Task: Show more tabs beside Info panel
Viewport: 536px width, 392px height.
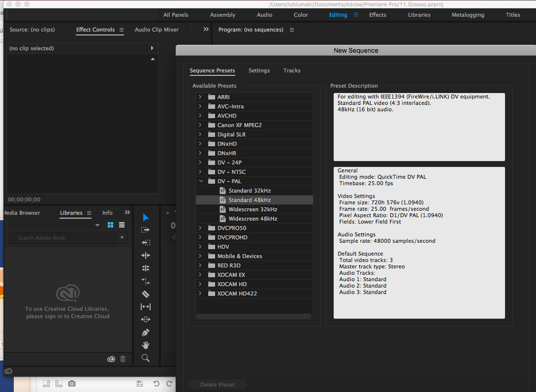Action: click(127, 212)
